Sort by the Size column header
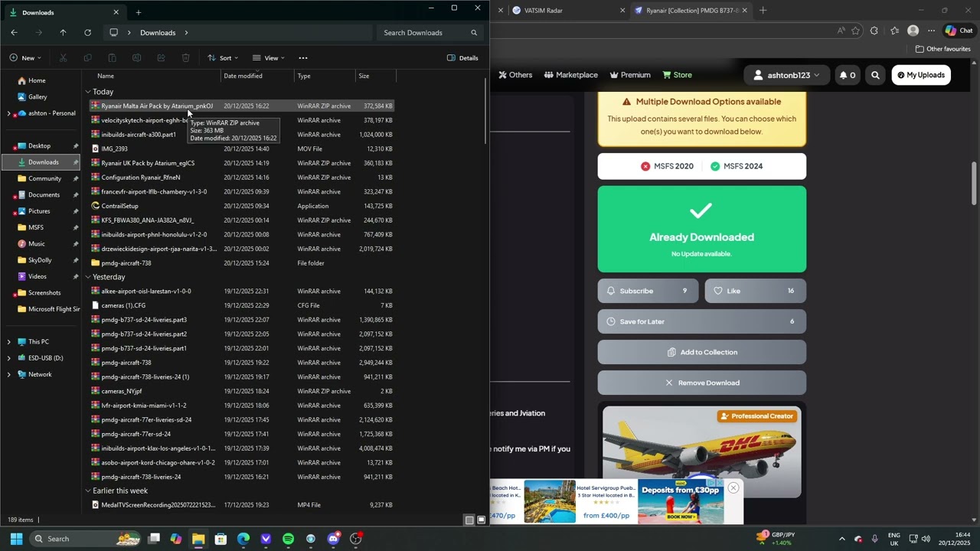 [x=376, y=76]
